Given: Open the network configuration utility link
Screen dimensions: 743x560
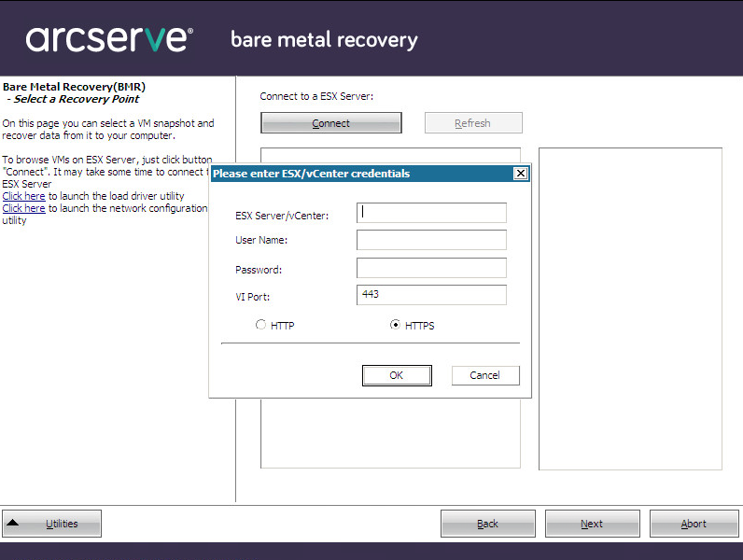Looking at the screenshot, I should (23, 208).
